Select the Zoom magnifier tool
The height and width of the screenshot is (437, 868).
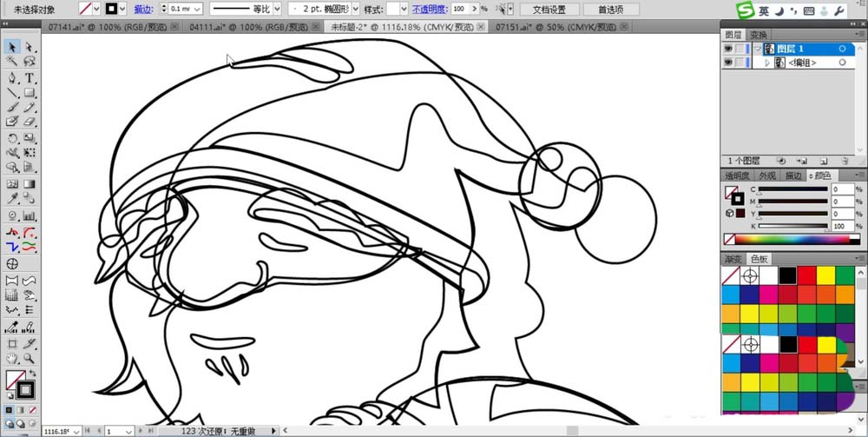(x=30, y=359)
